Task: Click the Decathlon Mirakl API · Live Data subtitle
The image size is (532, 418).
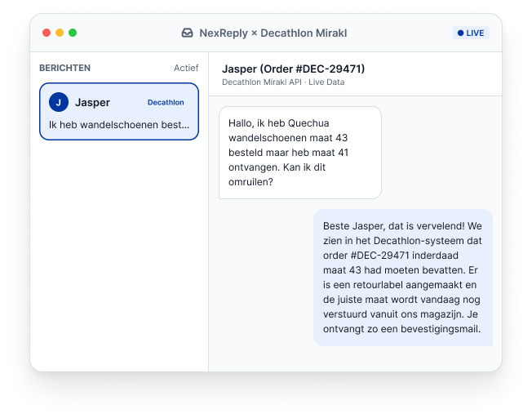Action: tap(283, 82)
